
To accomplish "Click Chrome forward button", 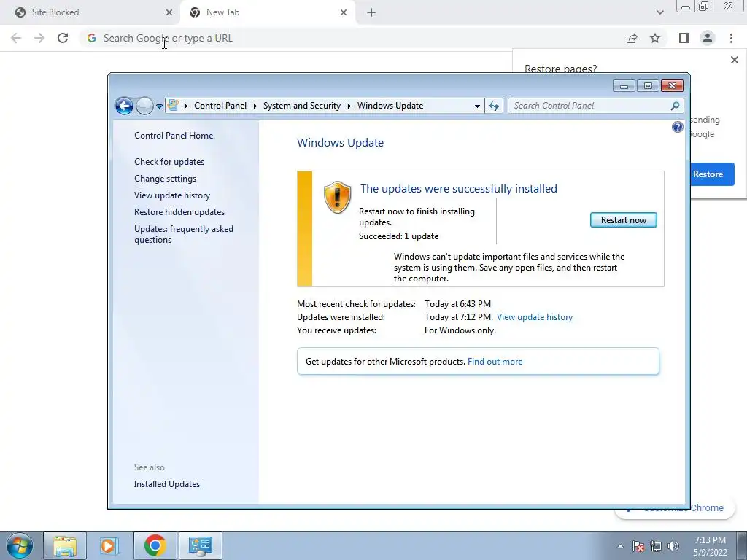I will pyautogui.click(x=39, y=38).
